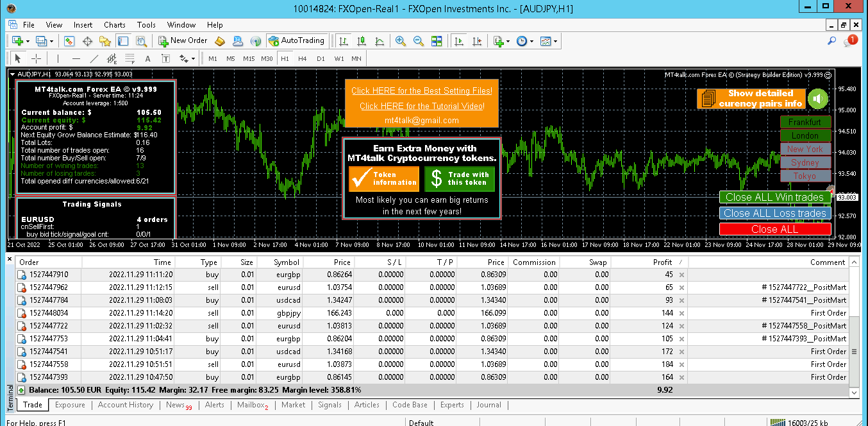Screen dimensions: 868x426
Task: Select the line chart type icon
Action: coord(380,41)
